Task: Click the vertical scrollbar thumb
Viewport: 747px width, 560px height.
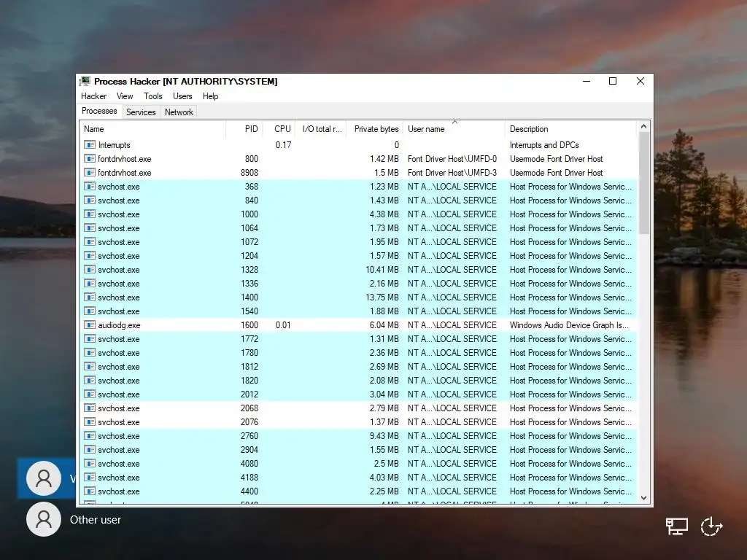Action: [x=643, y=183]
